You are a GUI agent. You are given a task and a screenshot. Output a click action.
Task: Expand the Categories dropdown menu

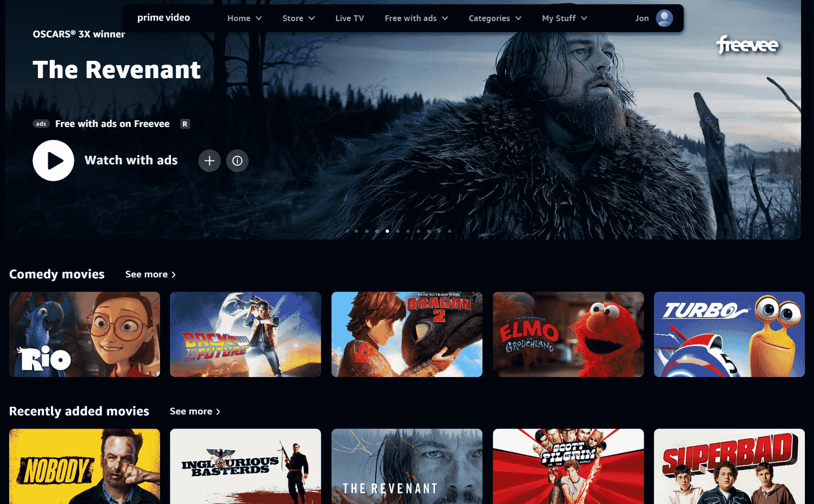(x=495, y=18)
